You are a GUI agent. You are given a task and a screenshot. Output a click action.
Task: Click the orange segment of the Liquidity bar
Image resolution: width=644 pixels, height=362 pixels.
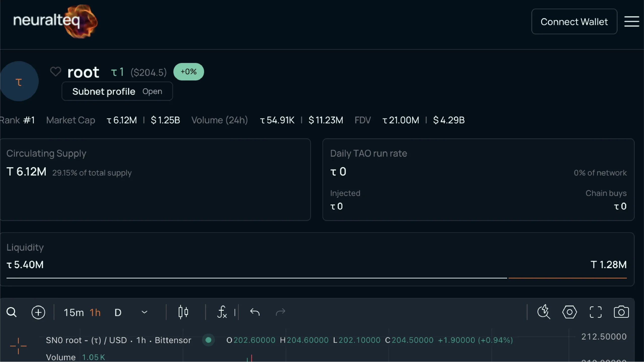(x=568, y=278)
